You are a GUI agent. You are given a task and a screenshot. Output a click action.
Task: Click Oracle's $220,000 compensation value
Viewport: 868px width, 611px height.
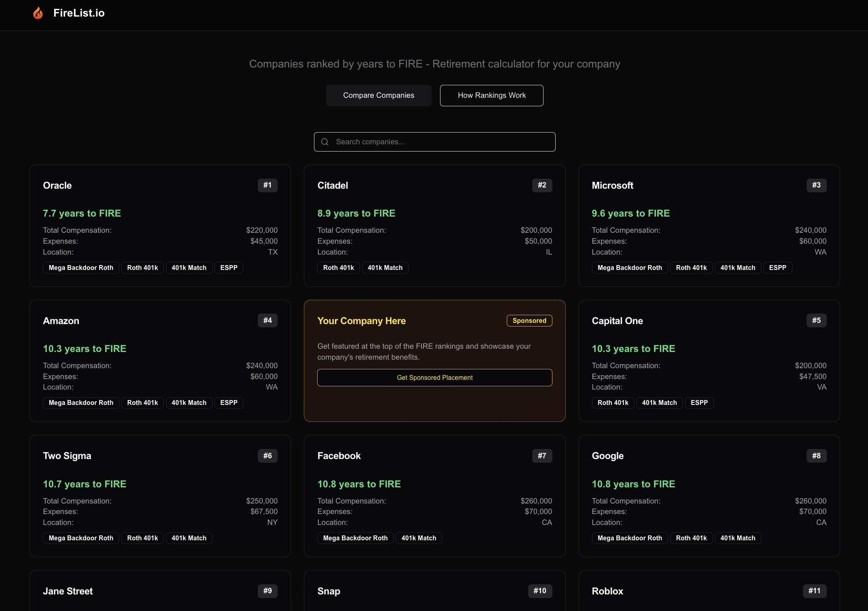[x=262, y=230]
